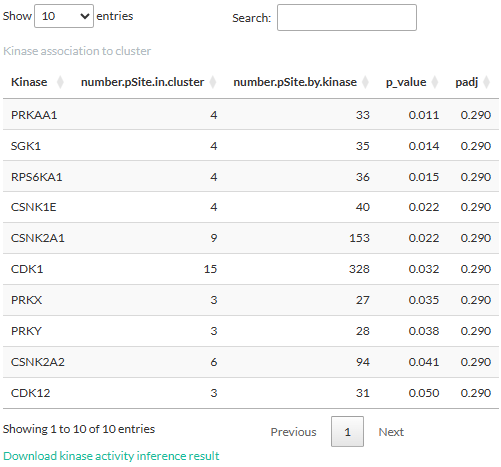Open the Show entries dropdown
Image resolution: width=501 pixels, height=467 pixels.
click(x=64, y=16)
